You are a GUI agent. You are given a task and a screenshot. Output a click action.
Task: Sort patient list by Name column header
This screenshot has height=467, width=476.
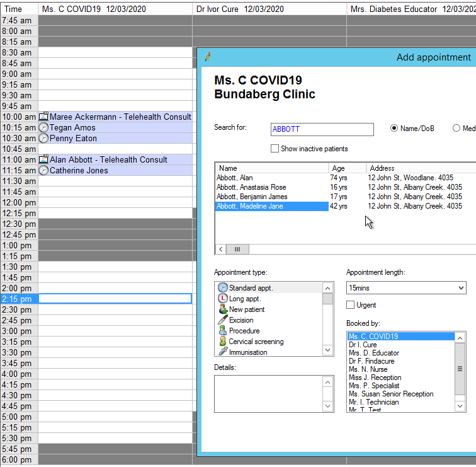click(x=271, y=168)
